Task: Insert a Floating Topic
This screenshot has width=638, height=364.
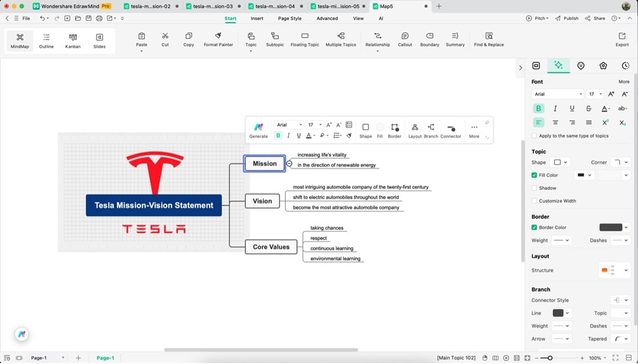Action: point(304,40)
